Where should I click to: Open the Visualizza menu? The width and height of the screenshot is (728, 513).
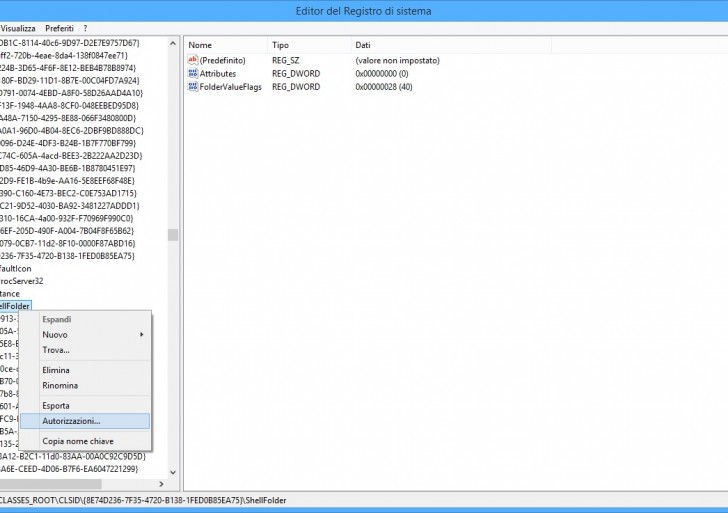point(17,28)
